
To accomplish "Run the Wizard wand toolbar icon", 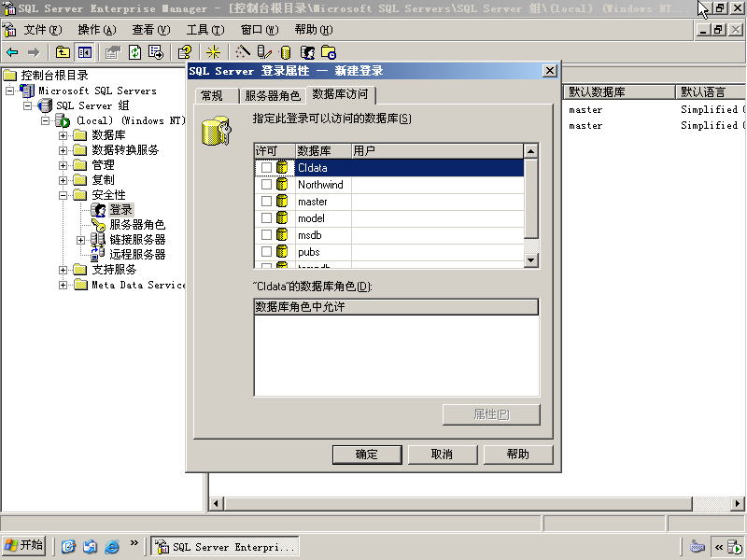I will (x=243, y=51).
